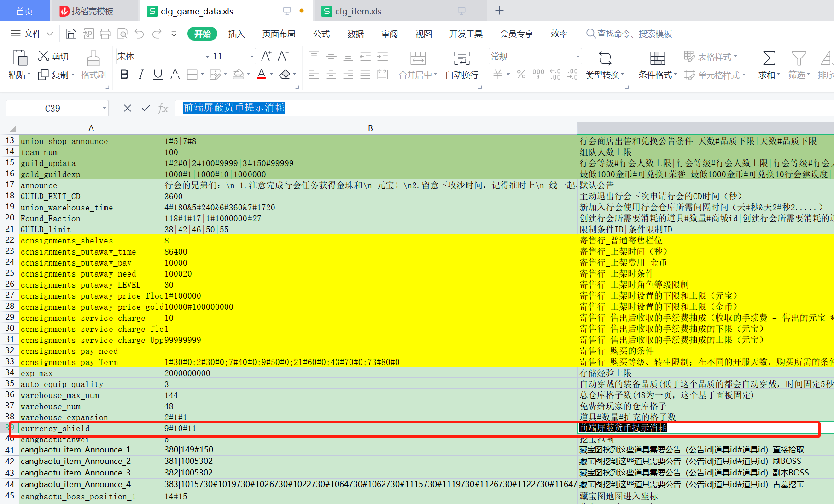834x504 pixels.
Task: Center text horizontally in cell
Action: pyautogui.click(x=331, y=74)
